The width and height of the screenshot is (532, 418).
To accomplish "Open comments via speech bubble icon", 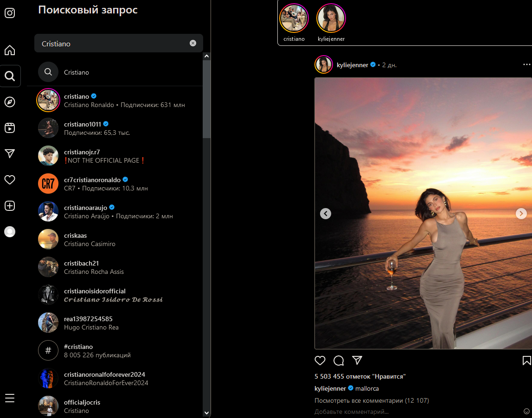I will click(x=338, y=361).
